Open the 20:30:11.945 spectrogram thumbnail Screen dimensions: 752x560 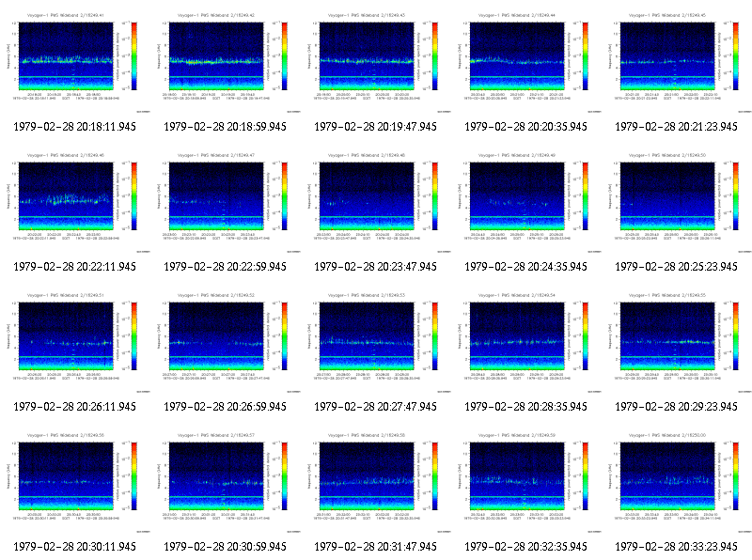coord(75,483)
